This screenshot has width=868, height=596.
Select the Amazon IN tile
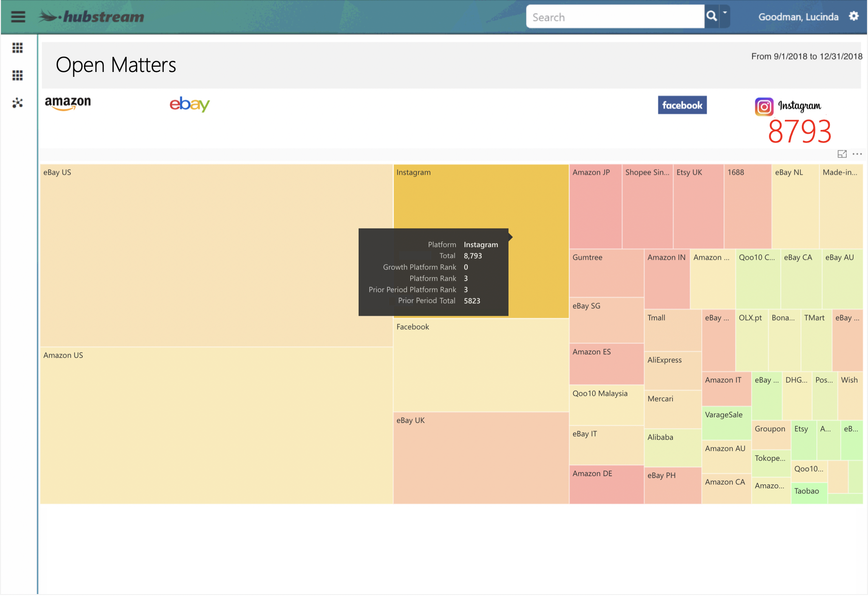[x=667, y=279]
